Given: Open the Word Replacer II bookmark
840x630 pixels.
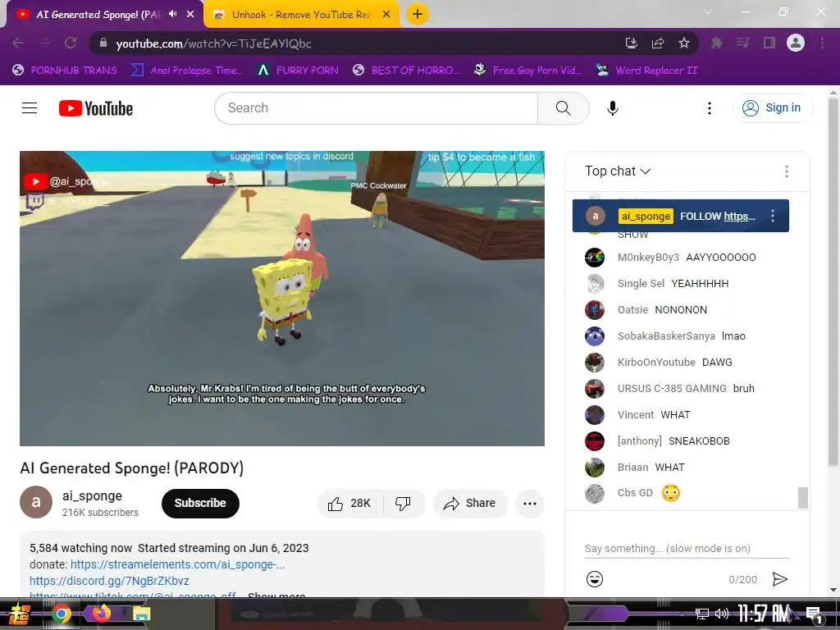Looking at the screenshot, I should coord(646,71).
